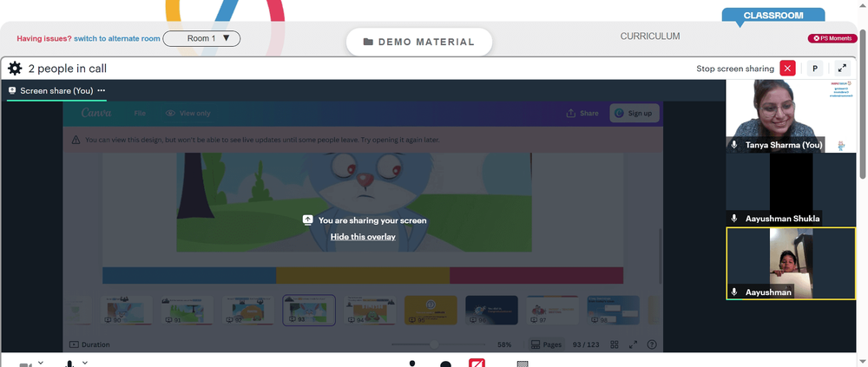Click PS Moments badge
The width and height of the screenshot is (868, 367).
832,38
